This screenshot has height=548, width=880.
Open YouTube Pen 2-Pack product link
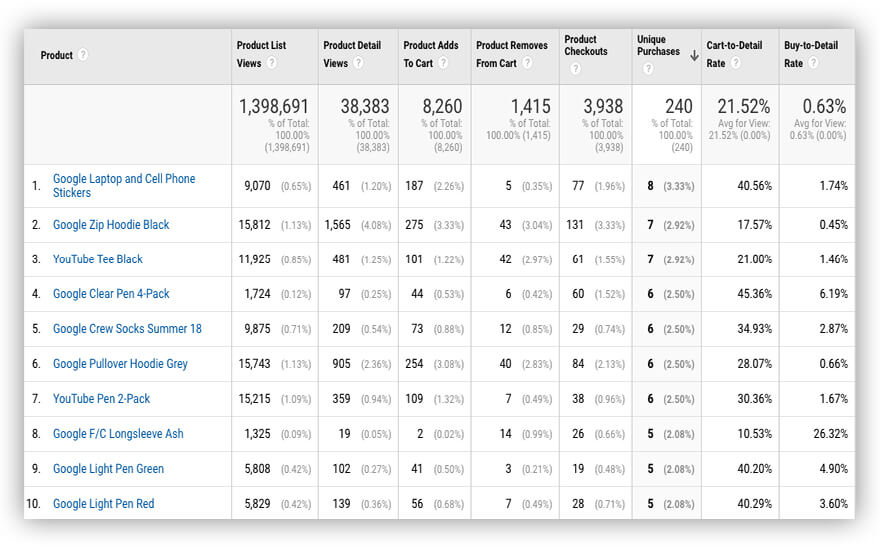click(102, 399)
